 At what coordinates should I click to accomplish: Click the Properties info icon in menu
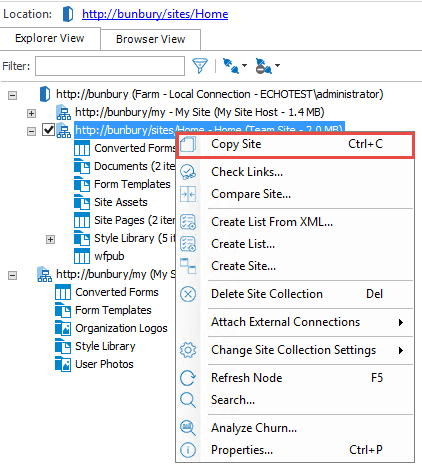[188, 450]
